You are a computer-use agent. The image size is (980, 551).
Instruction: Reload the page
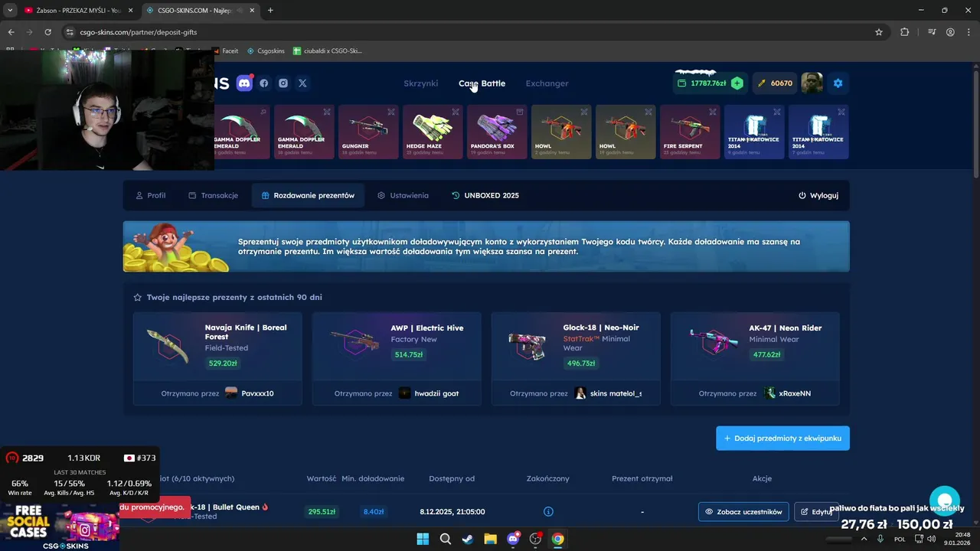click(x=47, y=32)
